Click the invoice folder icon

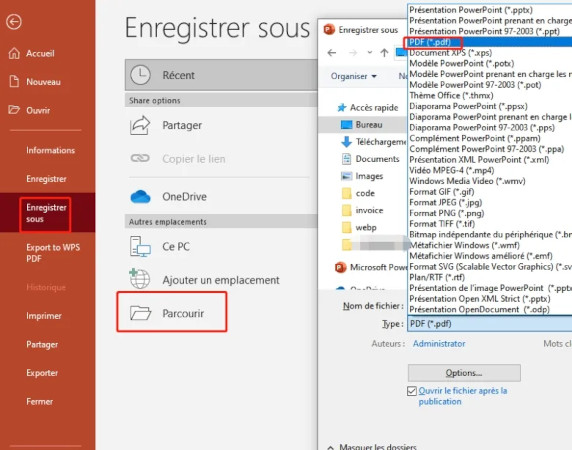(x=347, y=210)
